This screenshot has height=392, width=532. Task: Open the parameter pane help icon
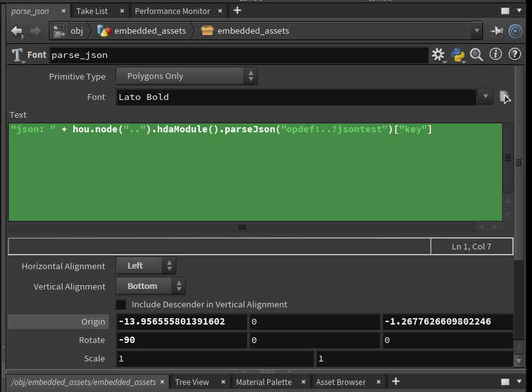pos(514,55)
